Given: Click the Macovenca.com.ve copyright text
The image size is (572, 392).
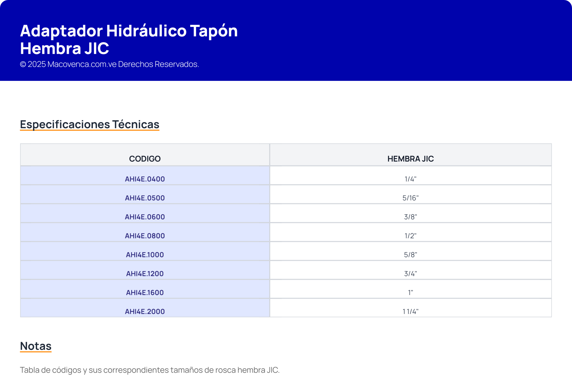Looking at the screenshot, I should (109, 64).
